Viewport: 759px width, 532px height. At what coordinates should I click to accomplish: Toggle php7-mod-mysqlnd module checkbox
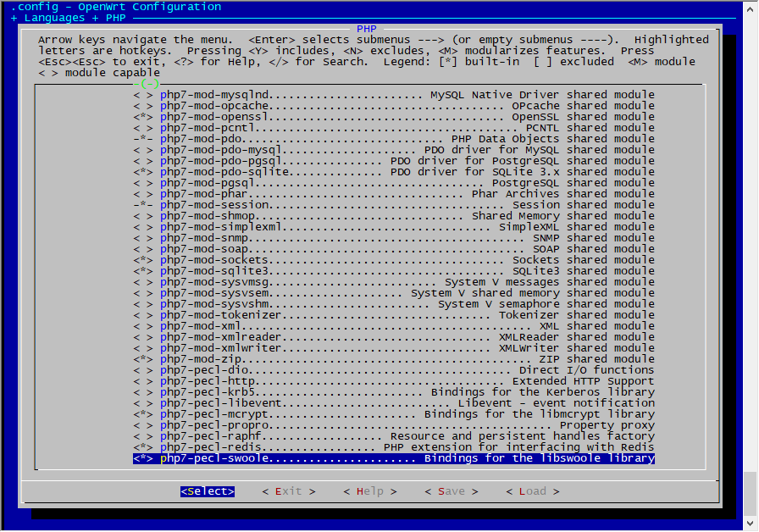pos(143,95)
